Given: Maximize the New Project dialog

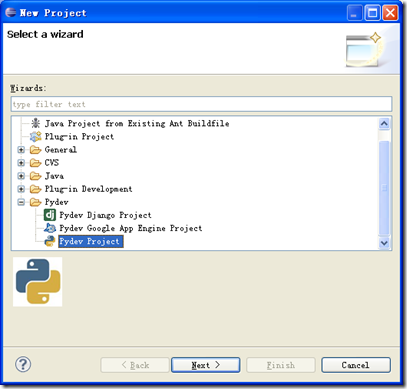Looking at the screenshot, I should [x=372, y=13].
